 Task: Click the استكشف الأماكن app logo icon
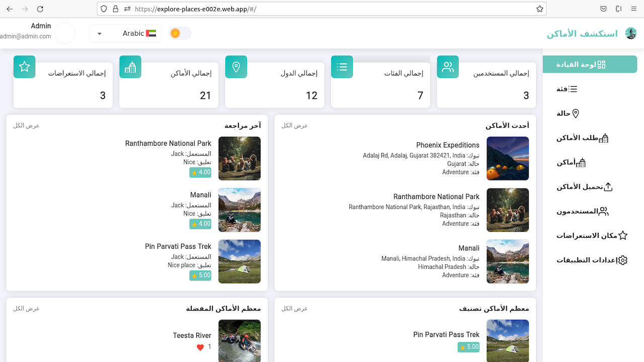pyautogui.click(x=631, y=33)
